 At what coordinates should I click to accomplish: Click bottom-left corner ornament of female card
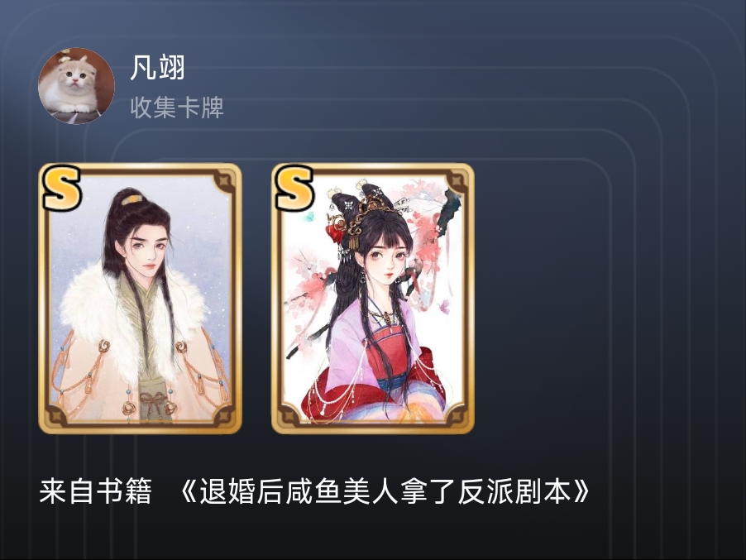pos(289,414)
